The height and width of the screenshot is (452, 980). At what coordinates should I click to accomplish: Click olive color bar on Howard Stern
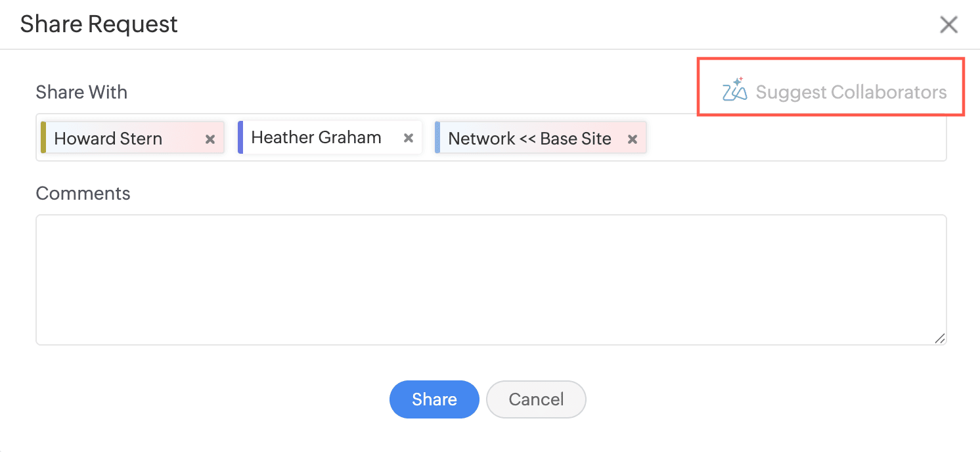click(x=43, y=137)
